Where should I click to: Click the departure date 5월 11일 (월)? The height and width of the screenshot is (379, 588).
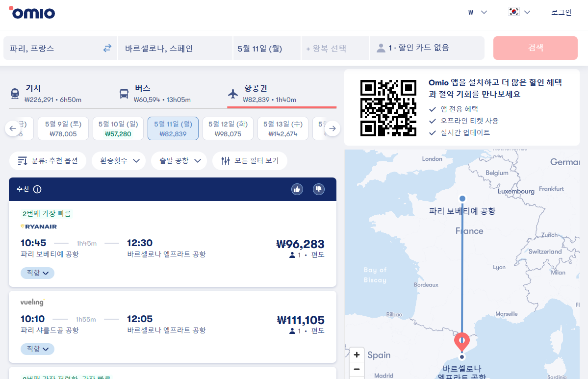click(x=267, y=48)
